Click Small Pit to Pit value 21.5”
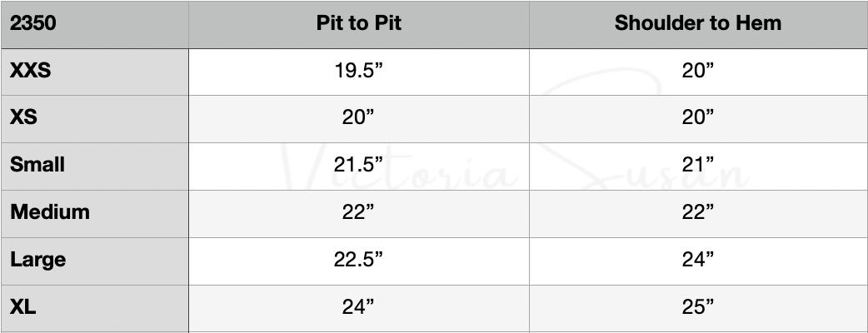Screen dimensions: 868x333 (x=359, y=165)
